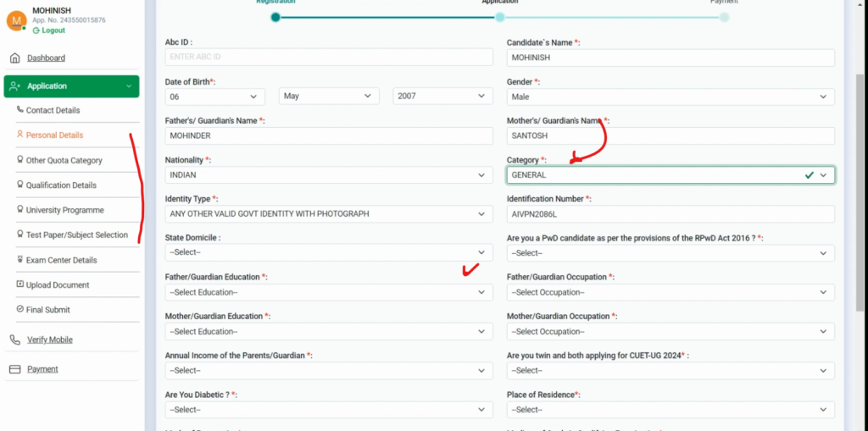The height and width of the screenshot is (431, 868).
Task: Open Father/Guardian Education dropdown
Action: click(x=328, y=292)
